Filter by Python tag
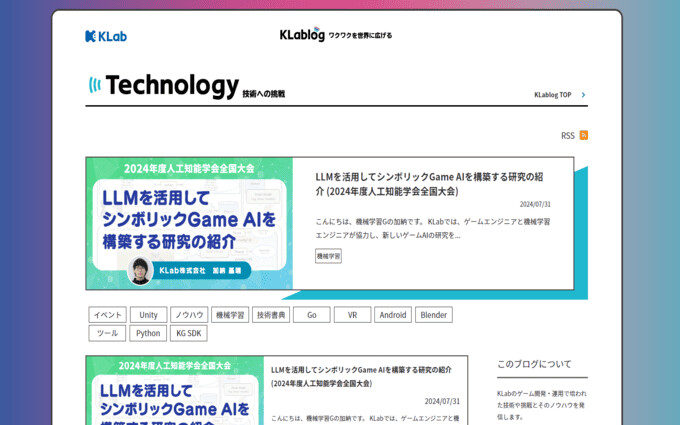The height and width of the screenshot is (425, 680). tap(148, 333)
